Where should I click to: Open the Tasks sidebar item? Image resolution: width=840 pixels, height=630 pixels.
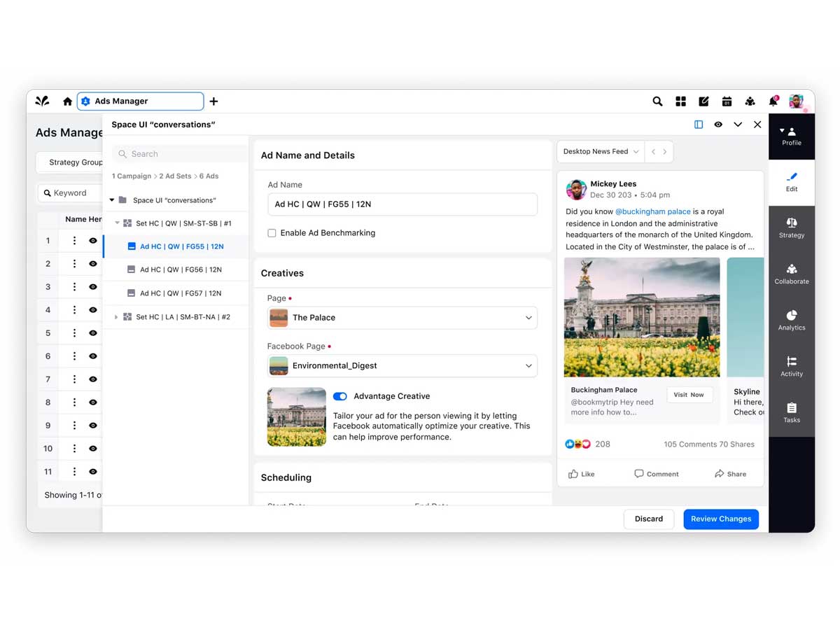[792, 414]
